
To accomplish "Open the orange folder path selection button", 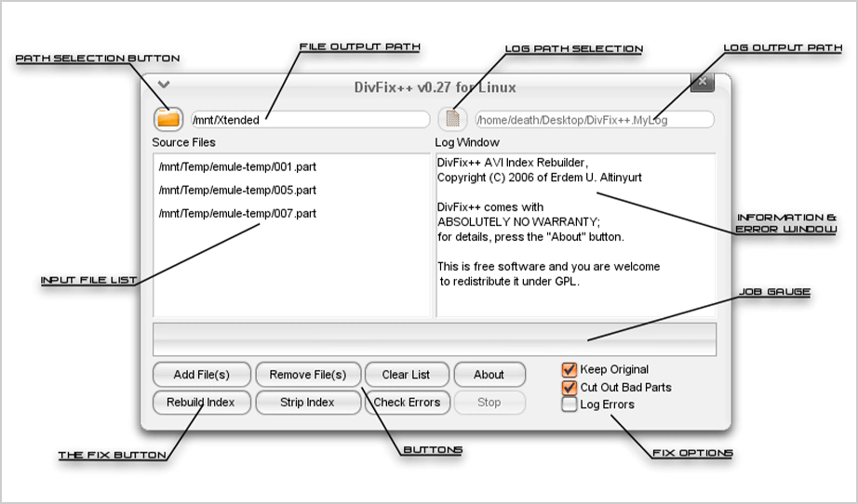I will pos(168,119).
